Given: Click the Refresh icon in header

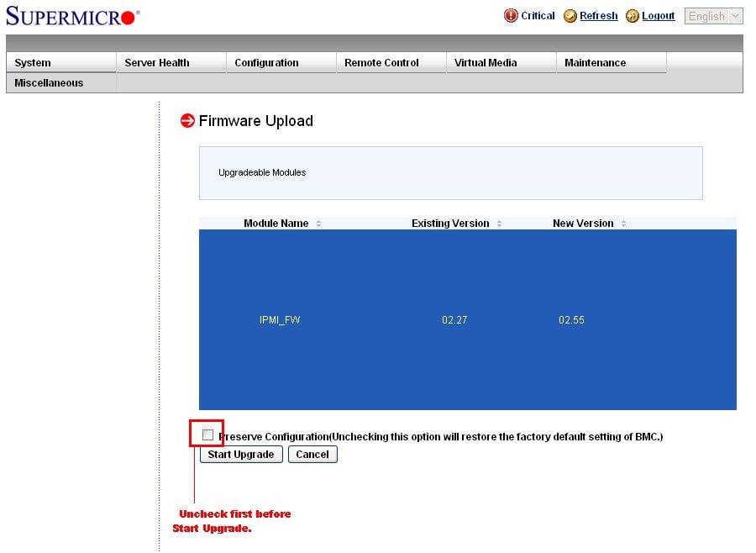Looking at the screenshot, I should pos(570,16).
